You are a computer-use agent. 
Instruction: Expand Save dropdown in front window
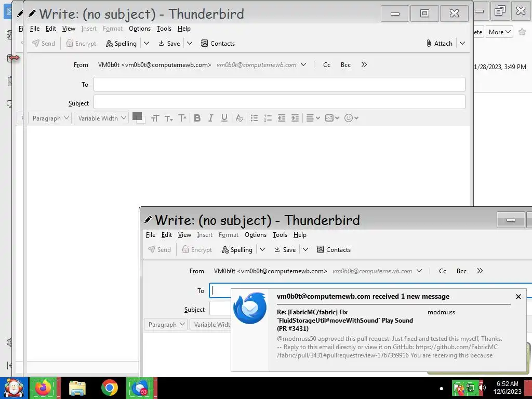coord(305,250)
